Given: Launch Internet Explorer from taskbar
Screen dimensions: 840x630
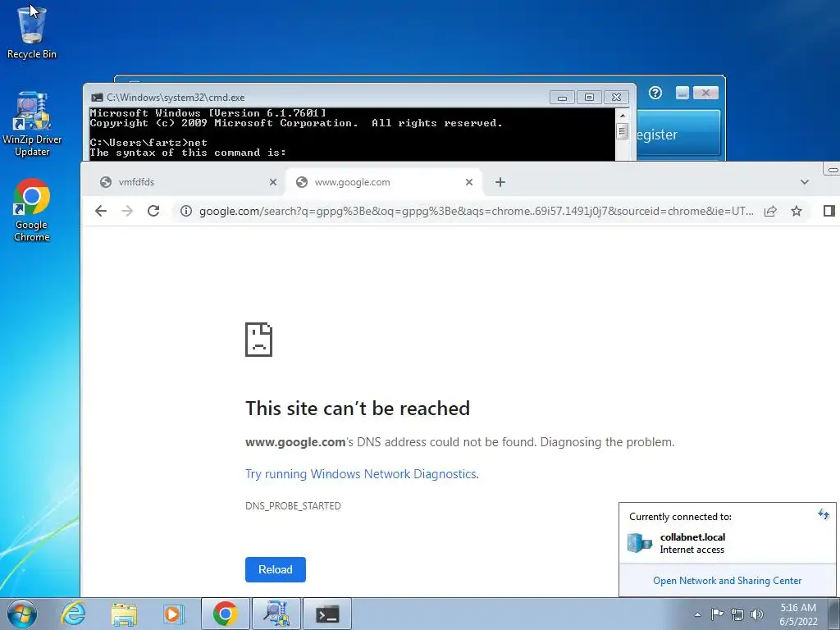Looking at the screenshot, I should click(x=73, y=614).
